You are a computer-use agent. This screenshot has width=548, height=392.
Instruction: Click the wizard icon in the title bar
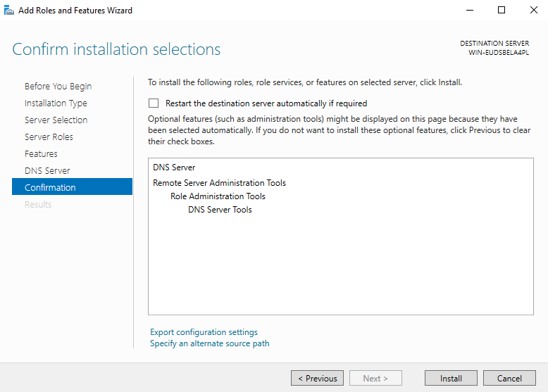click(x=8, y=10)
